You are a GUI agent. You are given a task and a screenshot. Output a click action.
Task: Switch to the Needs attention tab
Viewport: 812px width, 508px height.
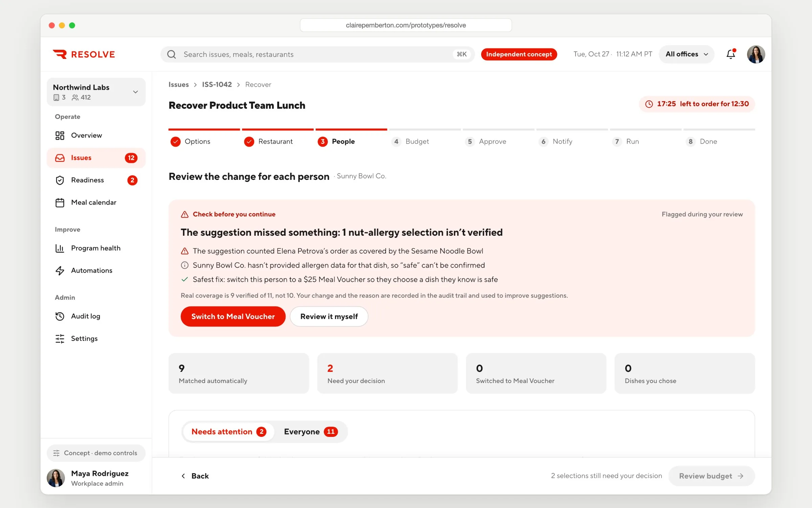229,432
